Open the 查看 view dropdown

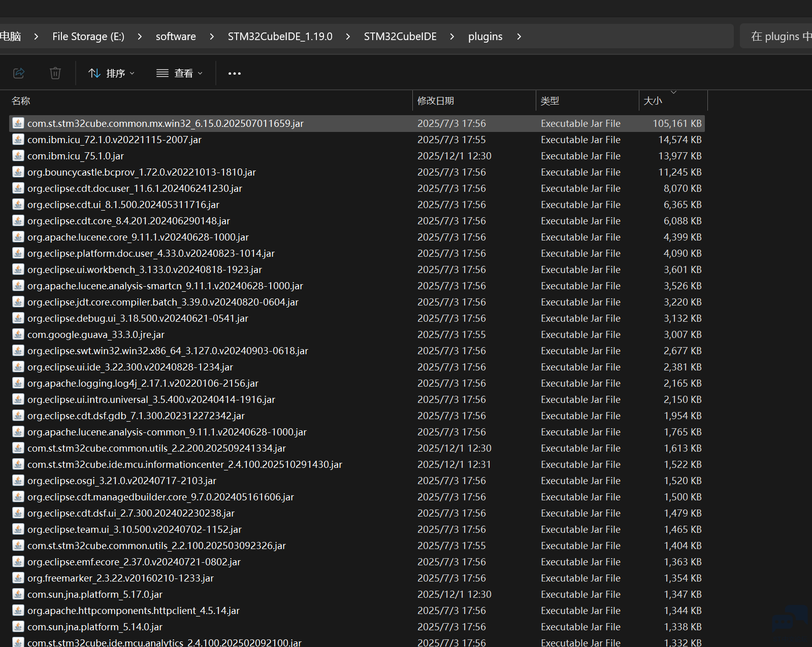(179, 74)
